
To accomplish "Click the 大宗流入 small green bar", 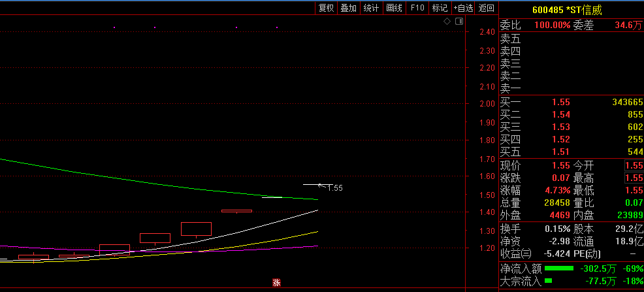I will click(x=548, y=281).
